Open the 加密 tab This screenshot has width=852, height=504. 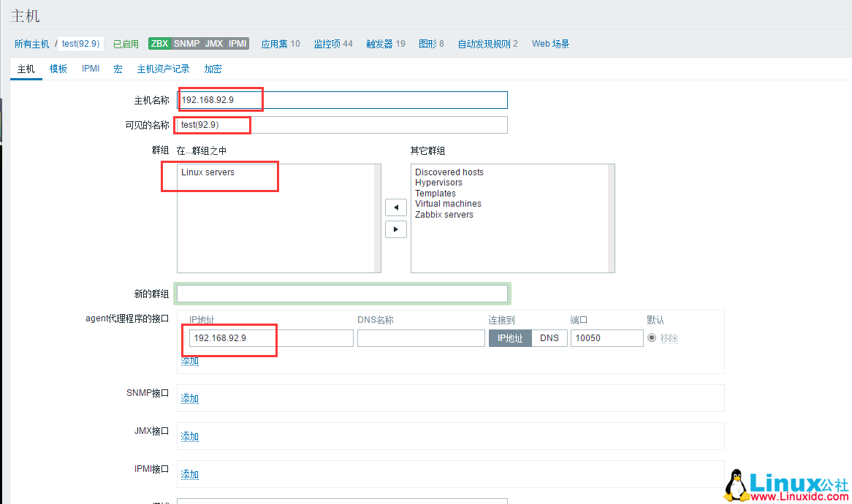213,68
